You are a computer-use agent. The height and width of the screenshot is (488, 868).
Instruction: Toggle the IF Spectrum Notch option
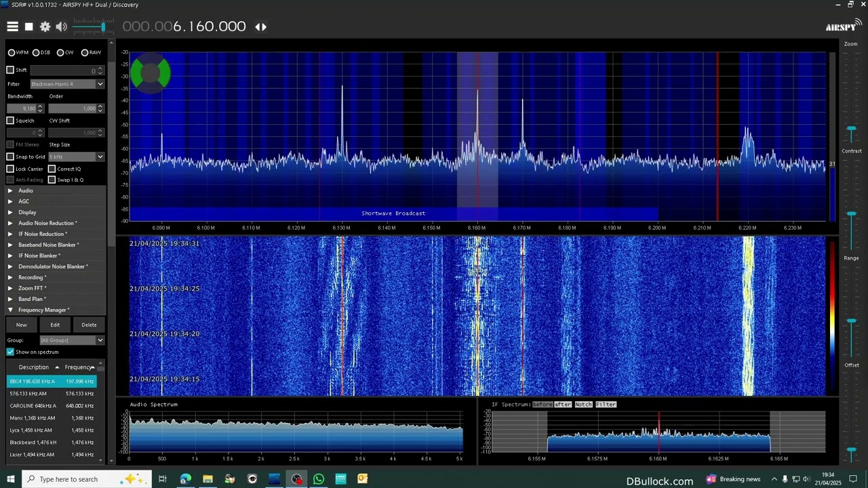point(583,405)
